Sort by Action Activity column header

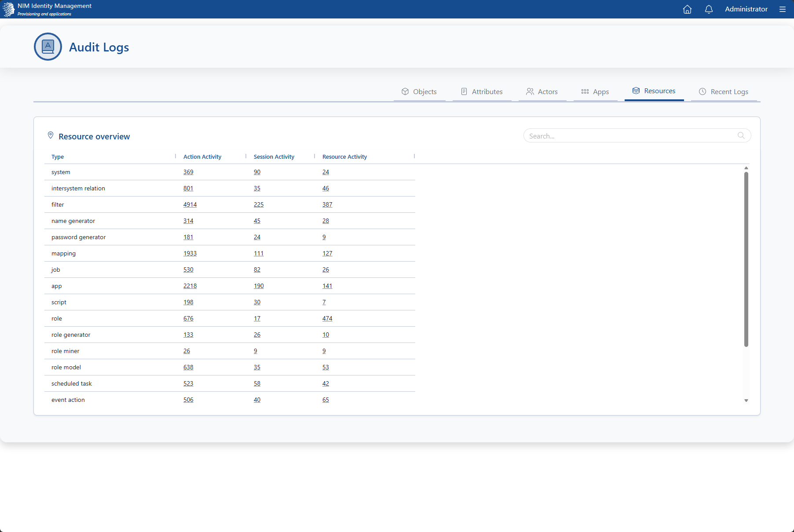[202, 157]
